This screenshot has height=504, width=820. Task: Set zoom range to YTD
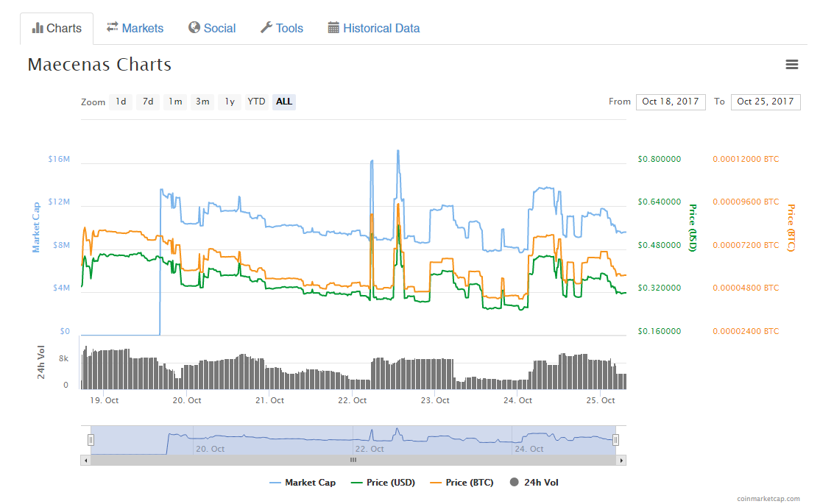[x=256, y=102]
